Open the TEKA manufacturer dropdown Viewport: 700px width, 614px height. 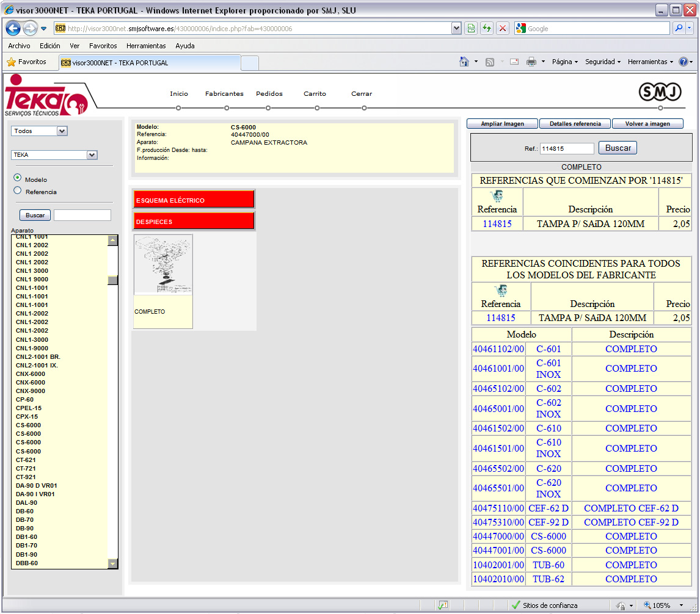54,155
